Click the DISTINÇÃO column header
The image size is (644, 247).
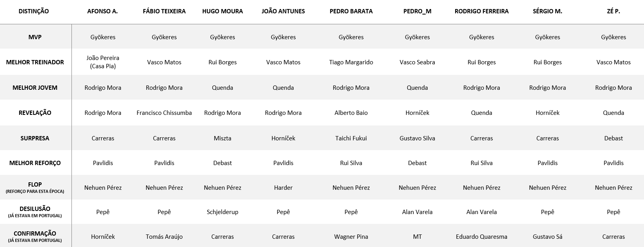click(x=34, y=11)
